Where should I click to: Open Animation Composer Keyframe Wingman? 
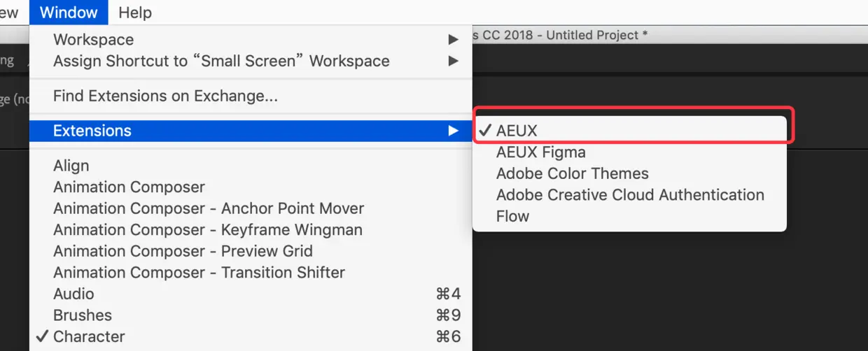coord(207,229)
